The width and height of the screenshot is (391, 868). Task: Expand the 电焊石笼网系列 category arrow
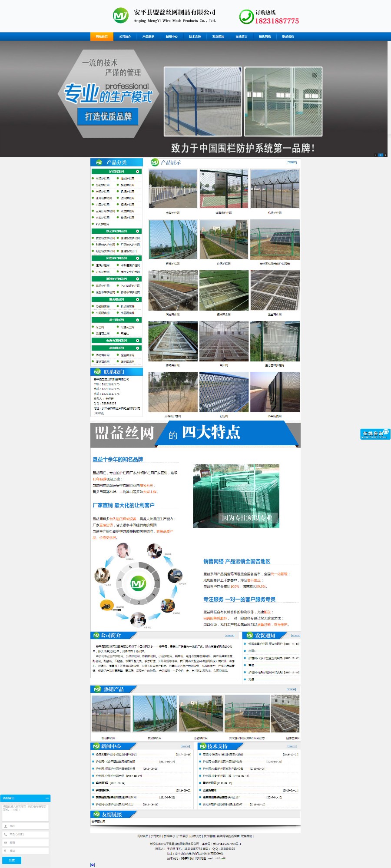(x=138, y=341)
